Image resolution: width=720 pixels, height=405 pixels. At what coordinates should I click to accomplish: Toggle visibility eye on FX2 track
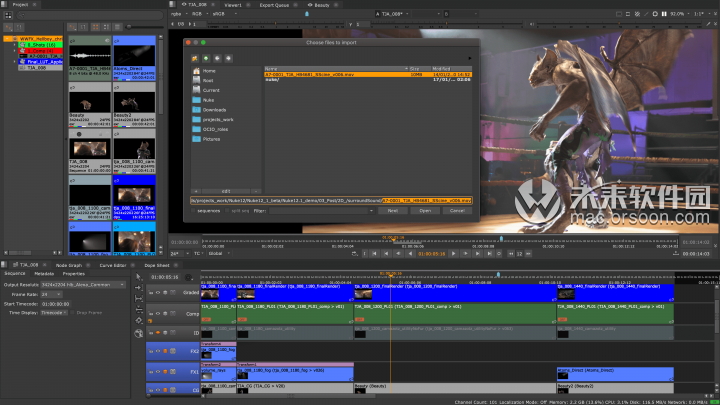click(x=158, y=351)
